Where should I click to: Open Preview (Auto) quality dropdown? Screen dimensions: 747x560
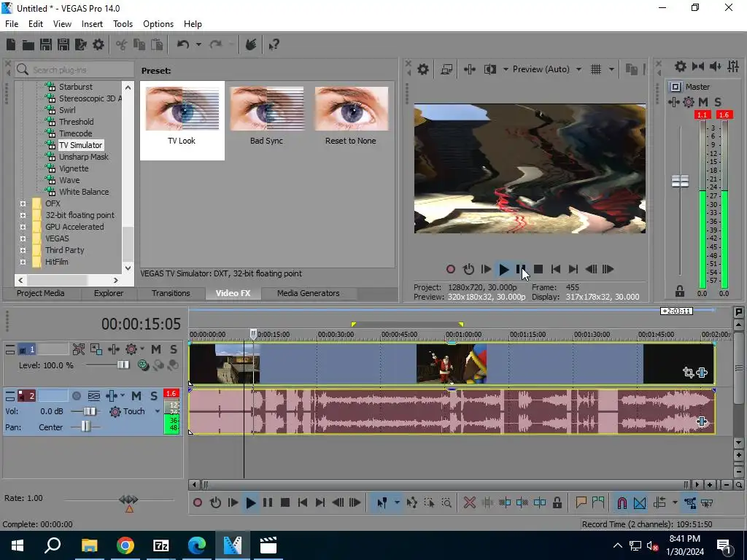click(578, 69)
